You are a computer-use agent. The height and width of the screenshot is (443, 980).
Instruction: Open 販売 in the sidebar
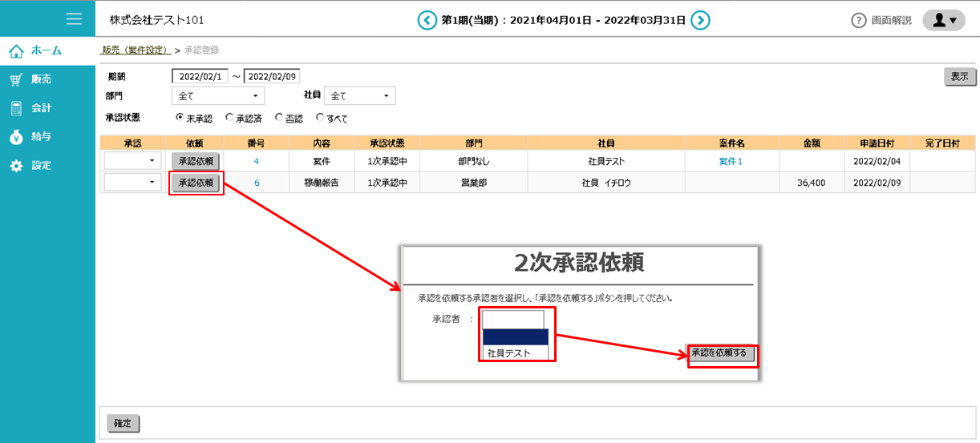coord(41,79)
